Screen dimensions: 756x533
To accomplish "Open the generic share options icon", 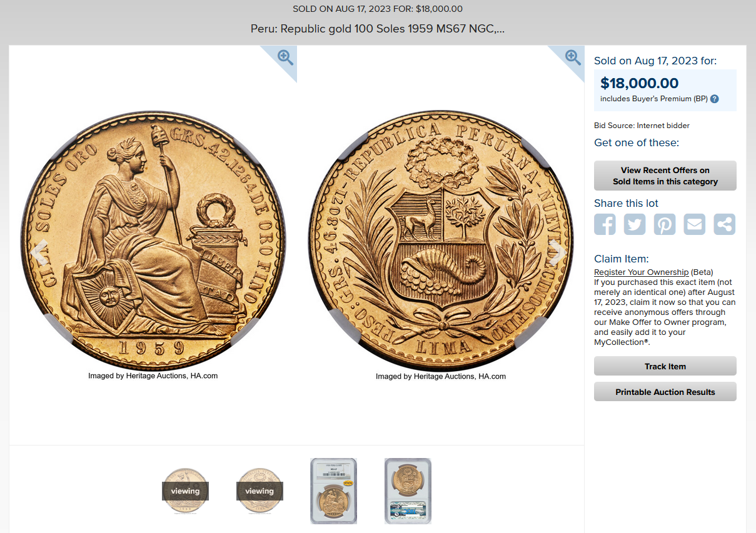I will pos(725,224).
